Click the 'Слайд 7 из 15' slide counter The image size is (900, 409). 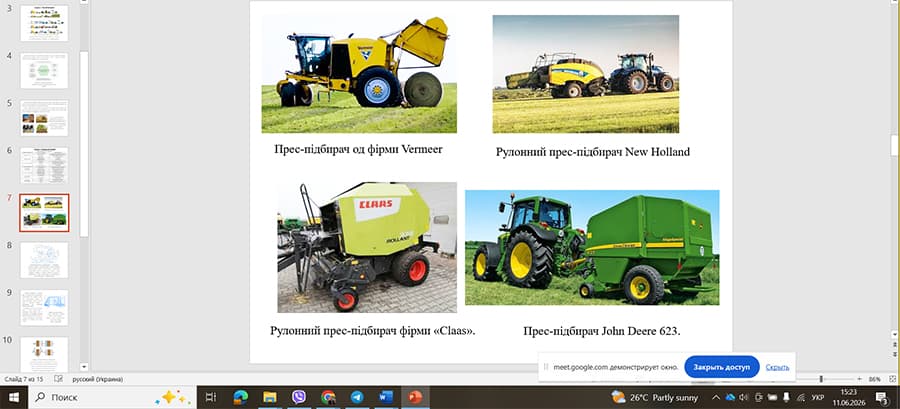pos(24,379)
